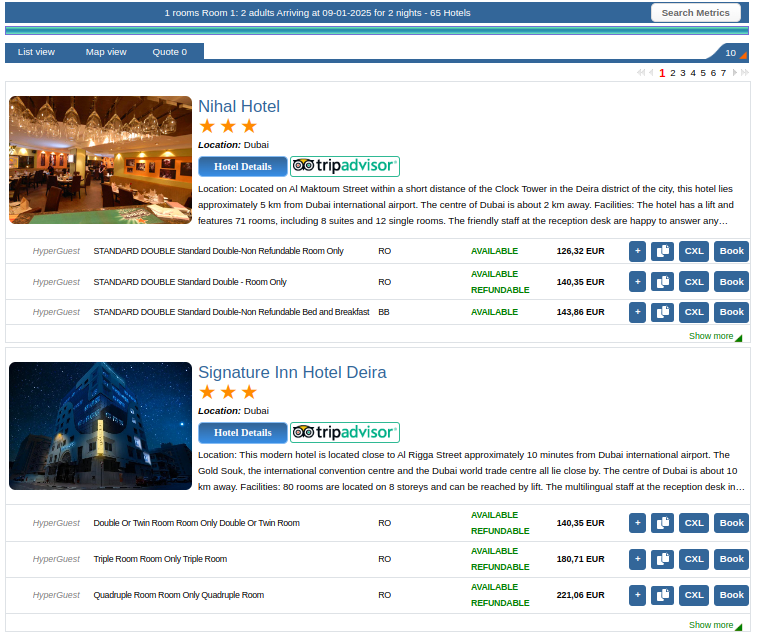Go to results page 3
This screenshot has height=636, width=757.
683,73
